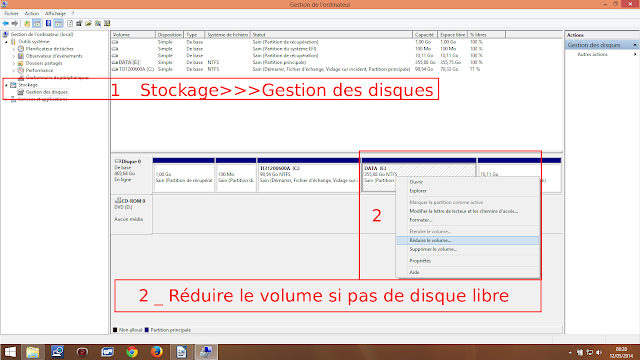The image size is (640, 360).
Task: Select Gestion des disques in the tree
Action: 47,92
